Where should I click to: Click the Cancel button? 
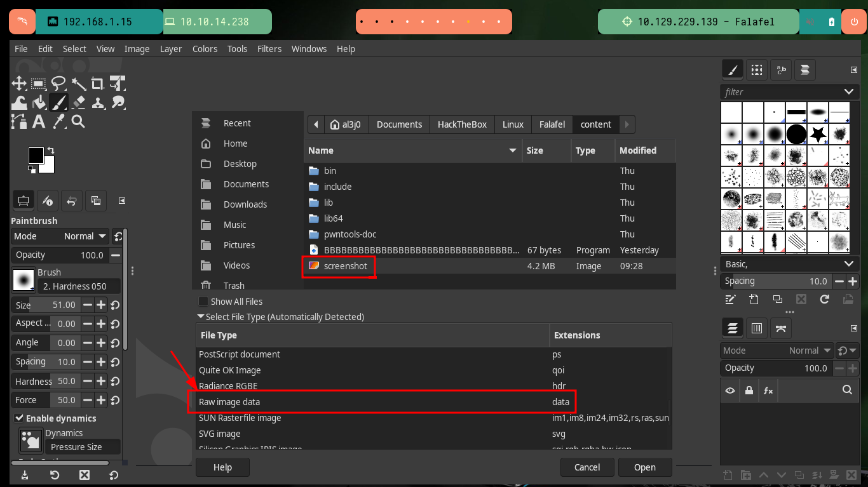click(x=587, y=467)
